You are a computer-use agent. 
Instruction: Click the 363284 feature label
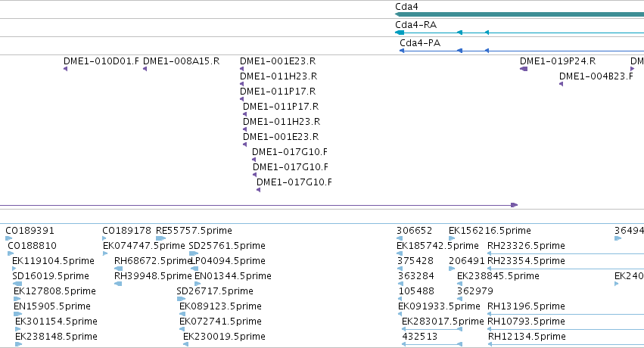(x=416, y=276)
